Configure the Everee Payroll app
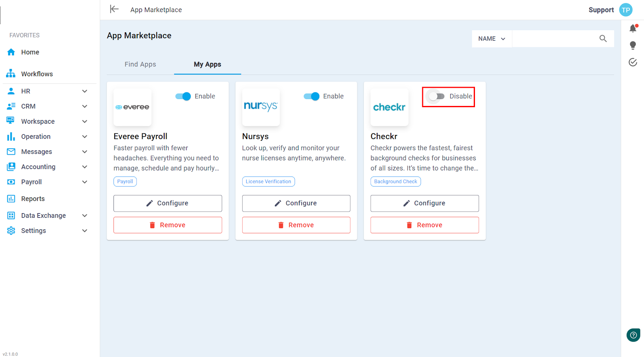 click(x=168, y=203)
